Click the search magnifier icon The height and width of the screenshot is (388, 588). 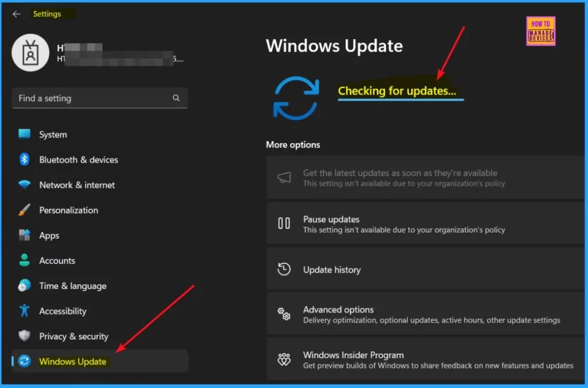pos(176,98)
